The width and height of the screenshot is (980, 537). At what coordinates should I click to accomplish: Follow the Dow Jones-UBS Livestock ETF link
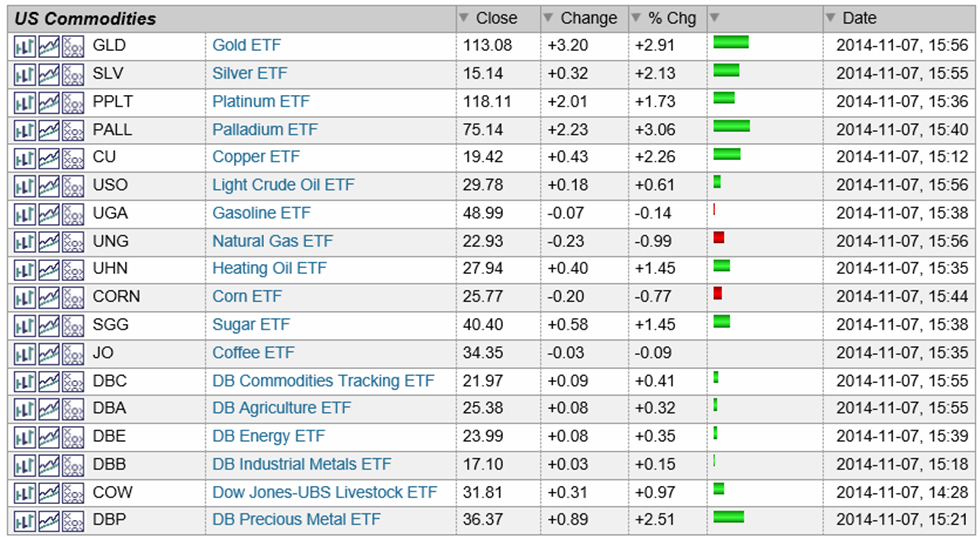tap(324, 492)
